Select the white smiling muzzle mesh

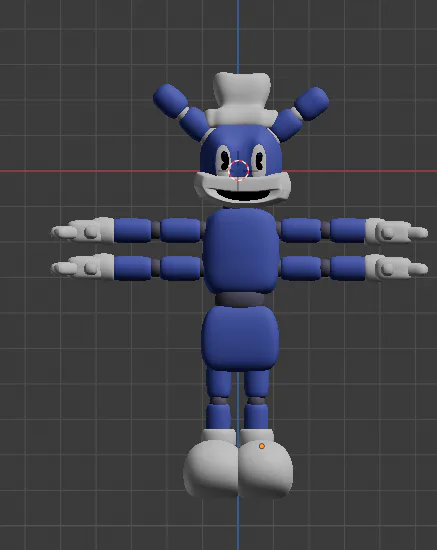coord(242,188)
